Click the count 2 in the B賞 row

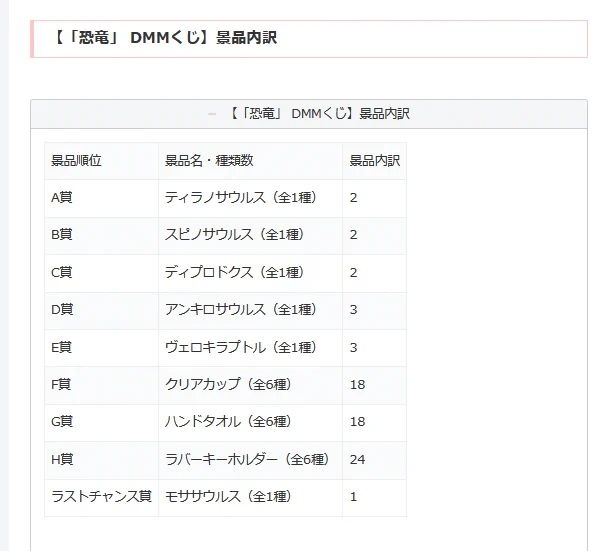(353, 235)
